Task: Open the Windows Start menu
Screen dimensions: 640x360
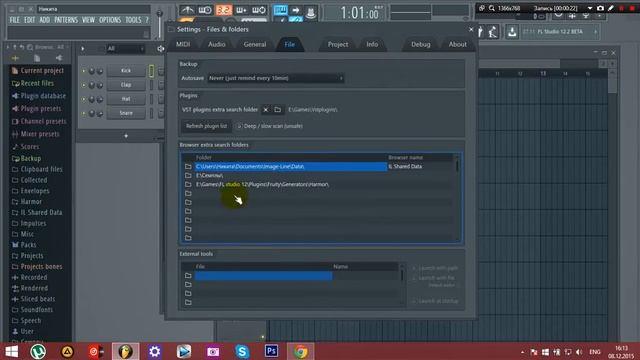Action: (x=11, y=351)
